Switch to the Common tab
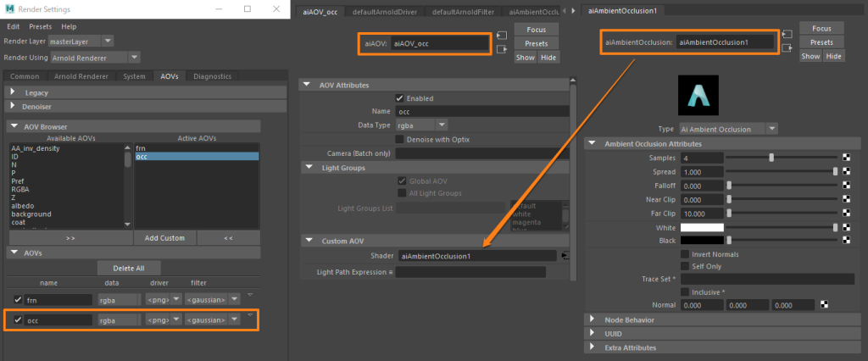 [25, 76]
